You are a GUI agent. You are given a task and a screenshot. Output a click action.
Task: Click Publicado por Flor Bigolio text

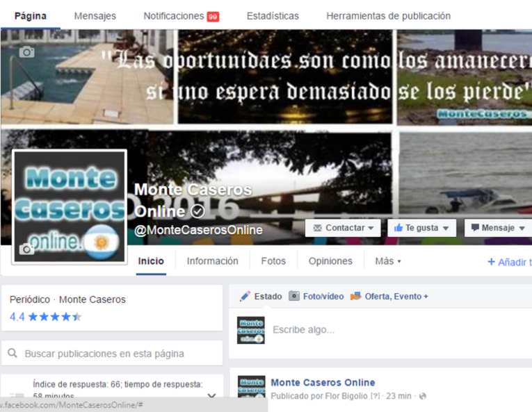319,396
